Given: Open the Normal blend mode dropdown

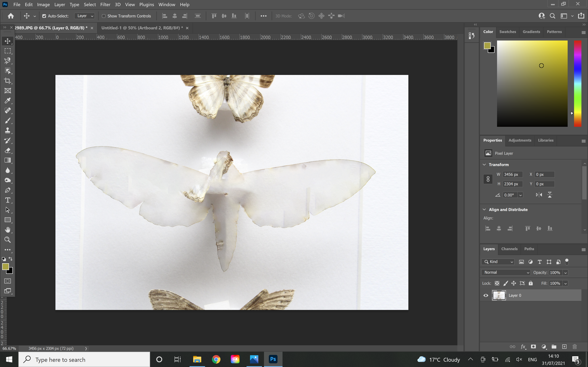Looking at the screenshot, I should (x=506, y=272).
